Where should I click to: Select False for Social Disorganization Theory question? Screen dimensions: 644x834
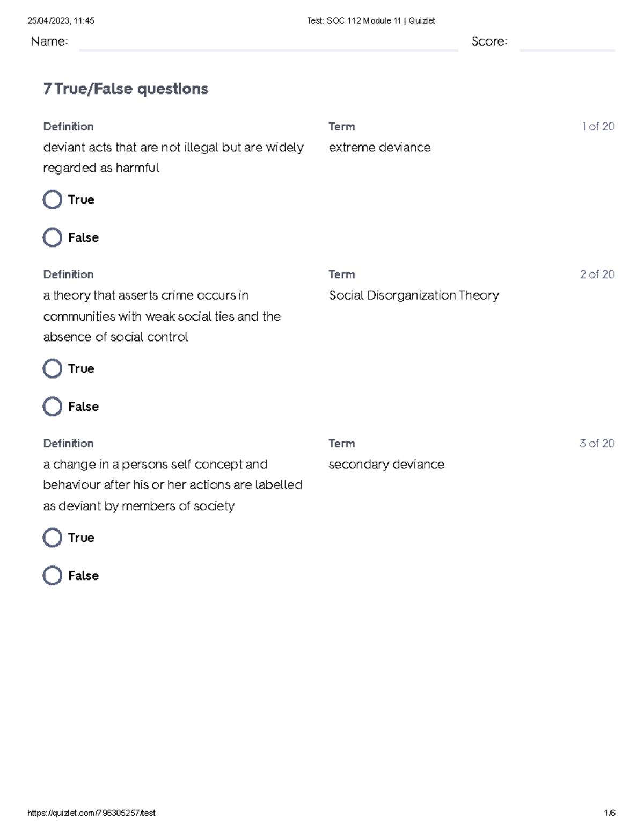53,407
